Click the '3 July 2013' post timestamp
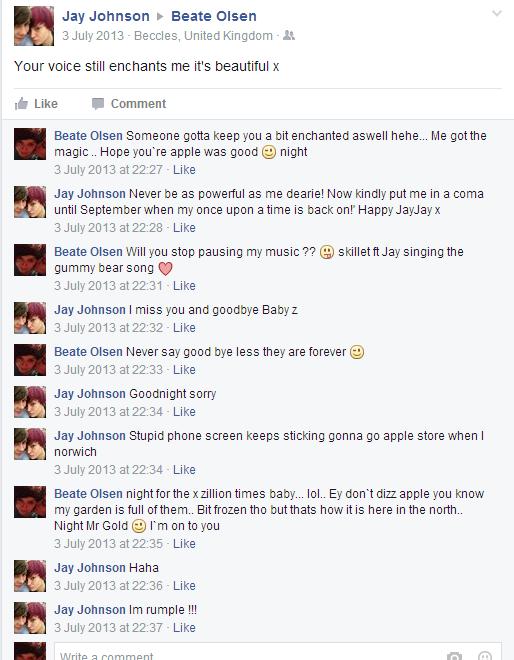514x660 pixels. [x=93, y=36]
